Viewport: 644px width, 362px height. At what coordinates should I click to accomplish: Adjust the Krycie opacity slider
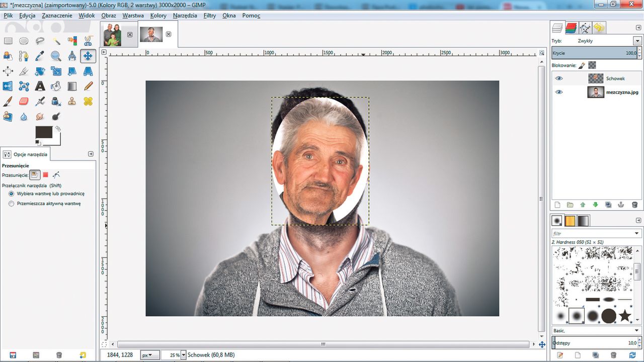point(596,53)
